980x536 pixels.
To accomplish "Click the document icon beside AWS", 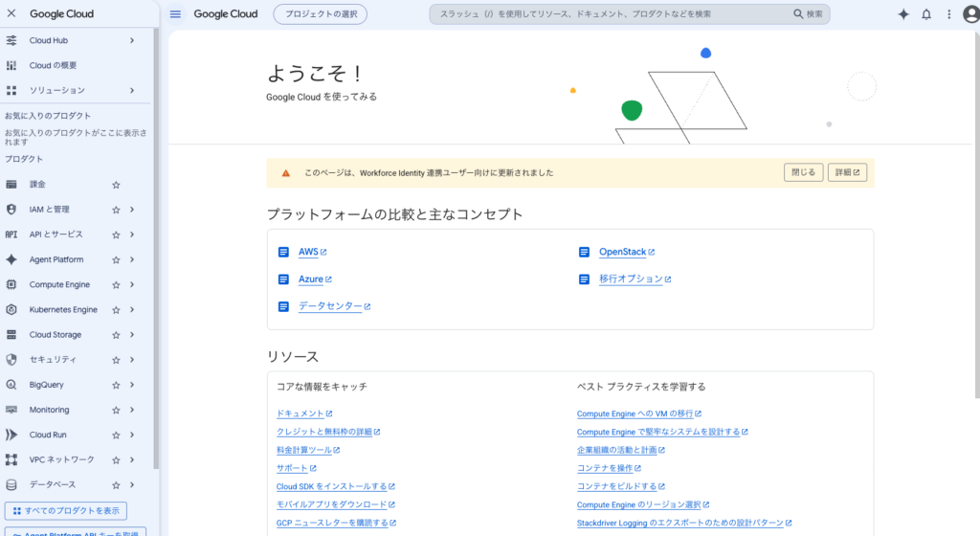I will pos(283,252).
